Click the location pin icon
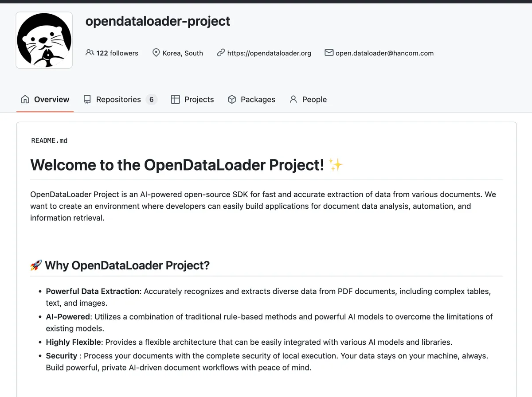 coord(156,53)
